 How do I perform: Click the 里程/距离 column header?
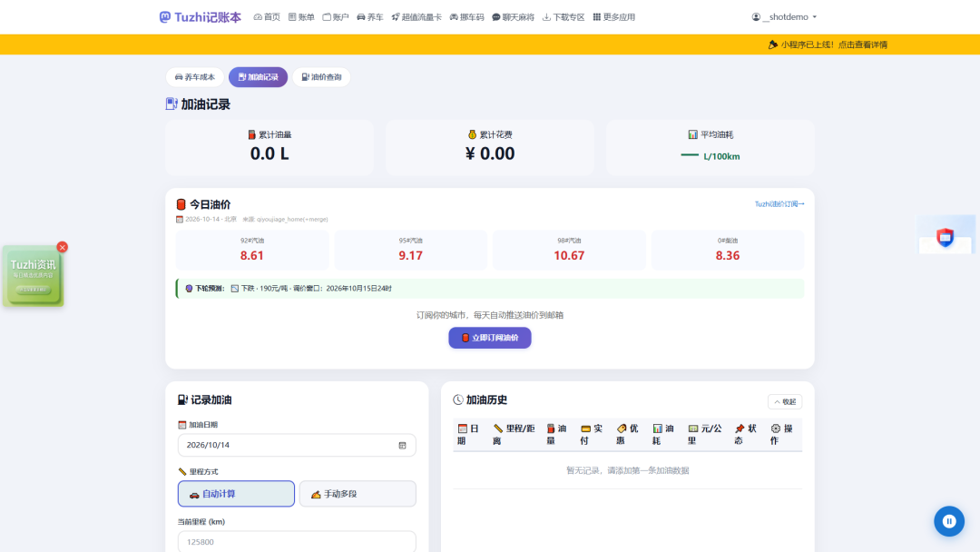pos(514,435)
